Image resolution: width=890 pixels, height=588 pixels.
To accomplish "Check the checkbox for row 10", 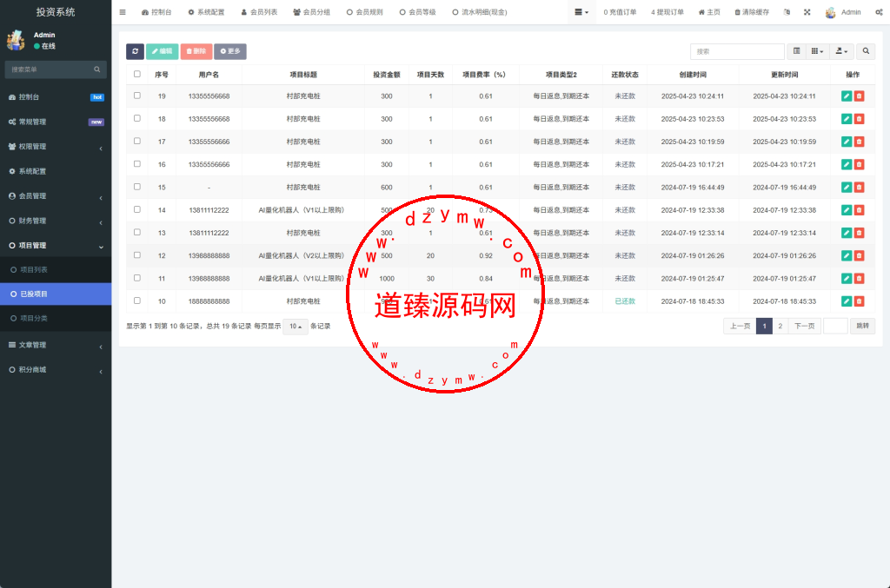I will (136, 301).
